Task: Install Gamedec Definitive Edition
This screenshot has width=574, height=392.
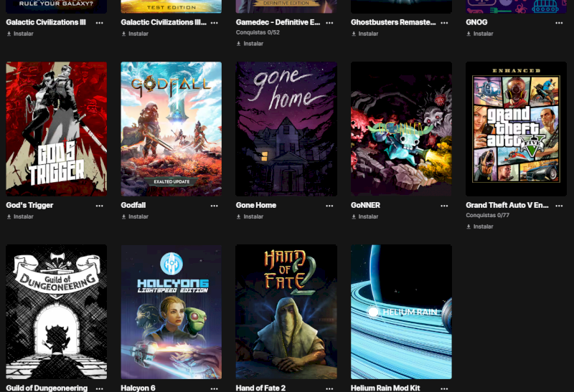Action: point(250,44)
